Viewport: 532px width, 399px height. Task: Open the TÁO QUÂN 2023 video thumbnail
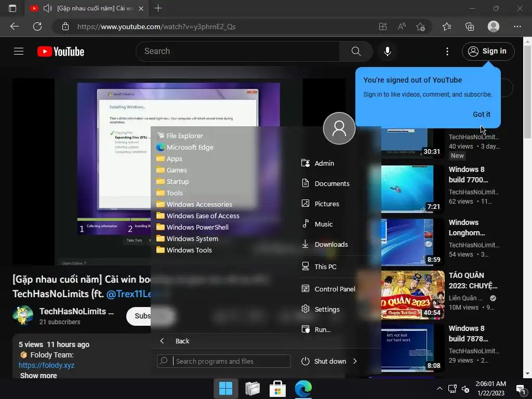point(413,295)
